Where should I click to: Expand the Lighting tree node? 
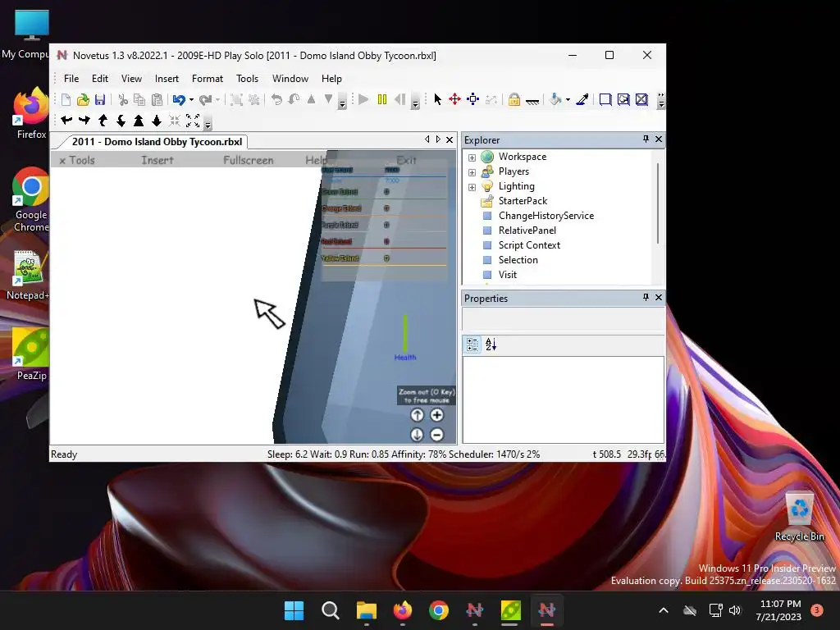472,187
